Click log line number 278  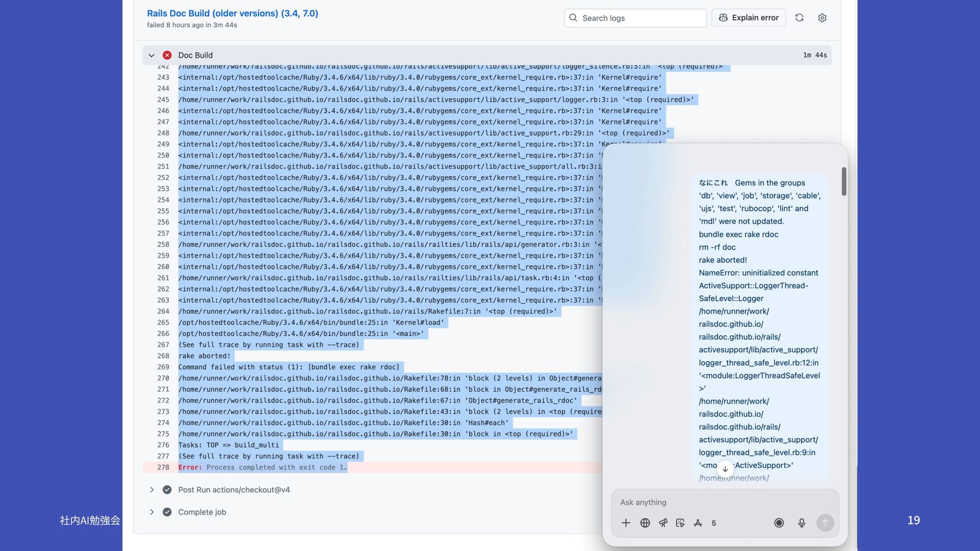pos(163,467)
